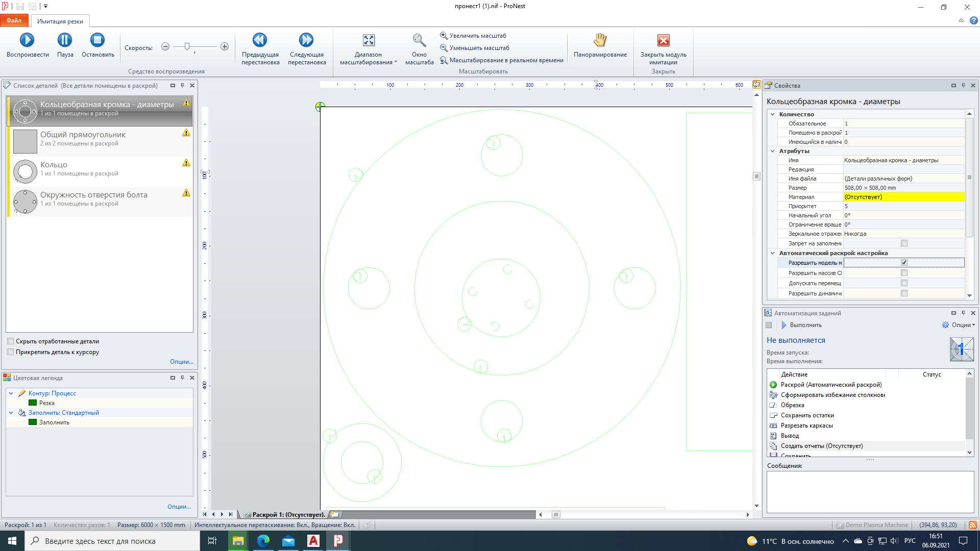This screenshot has width=980, height=551.
Task: Stop the simulation with Остановить
Action: point(97,40)
